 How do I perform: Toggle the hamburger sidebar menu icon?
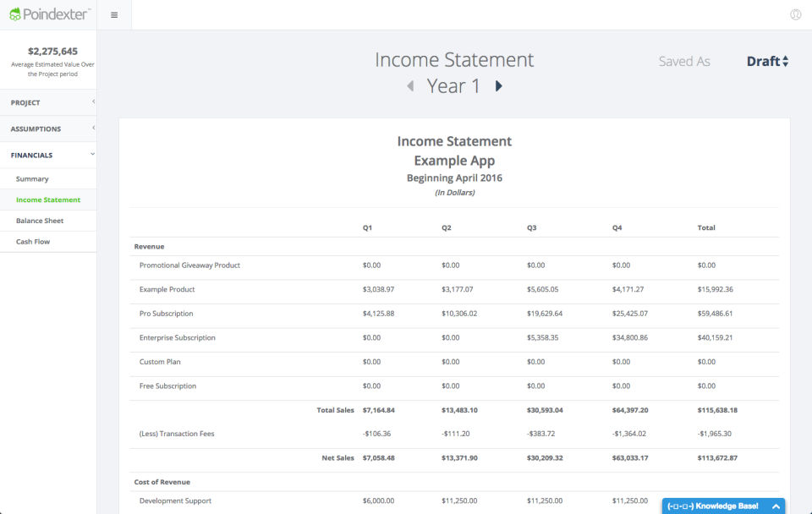point(114,15)
